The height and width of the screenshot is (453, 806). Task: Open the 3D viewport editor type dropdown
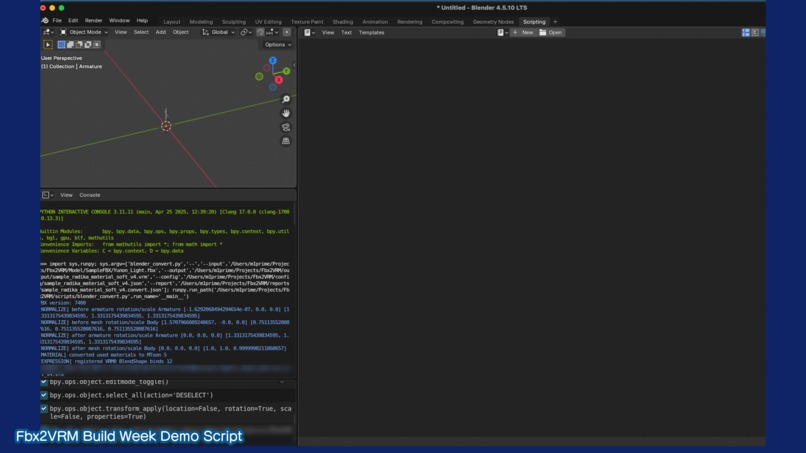click(47, 32)
